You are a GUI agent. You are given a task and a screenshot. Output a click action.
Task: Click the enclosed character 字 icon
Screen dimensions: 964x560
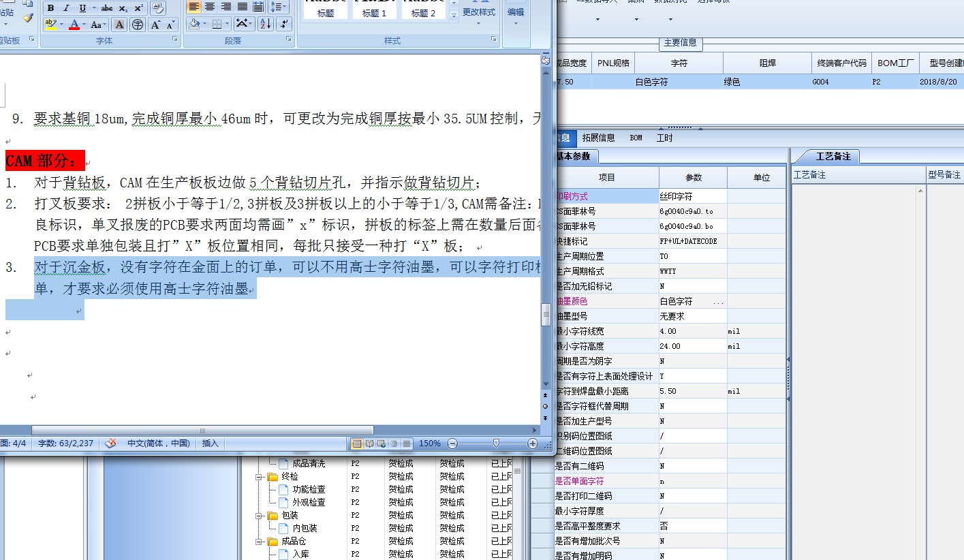tap(138, 25)
